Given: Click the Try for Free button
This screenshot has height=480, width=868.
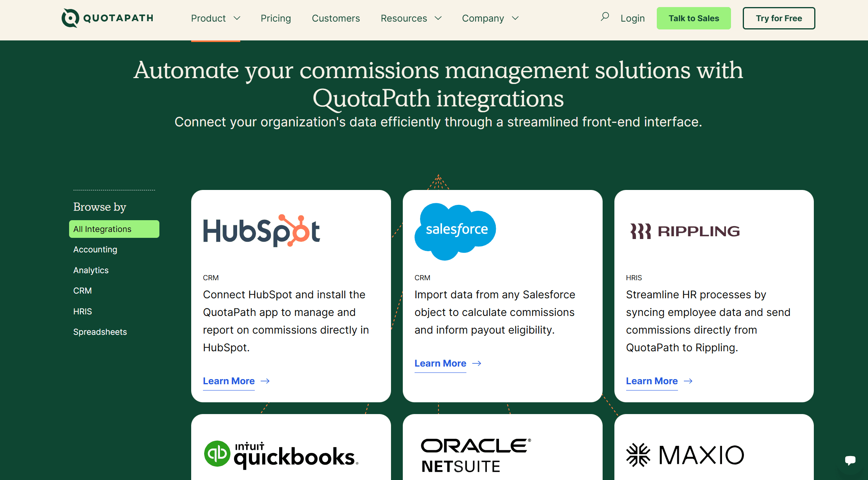Looking at the screenshot, I should [x=779, y=18].
